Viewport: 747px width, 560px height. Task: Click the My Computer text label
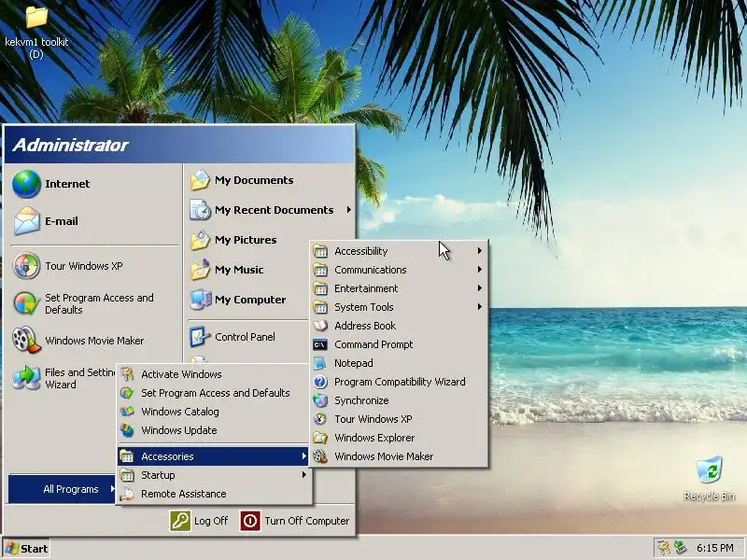250,300
